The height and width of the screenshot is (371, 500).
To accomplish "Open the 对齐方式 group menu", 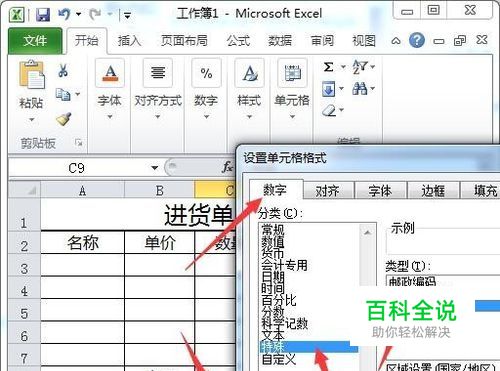I will tap(158, 89).
